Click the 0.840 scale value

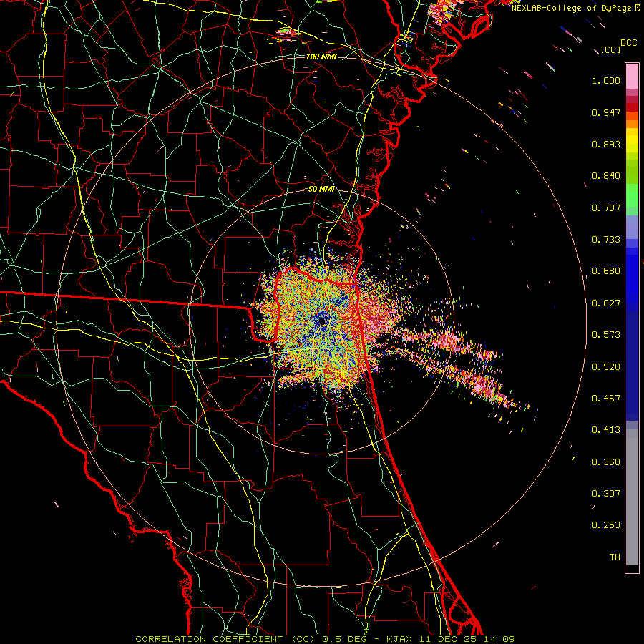tap(606, 176)
